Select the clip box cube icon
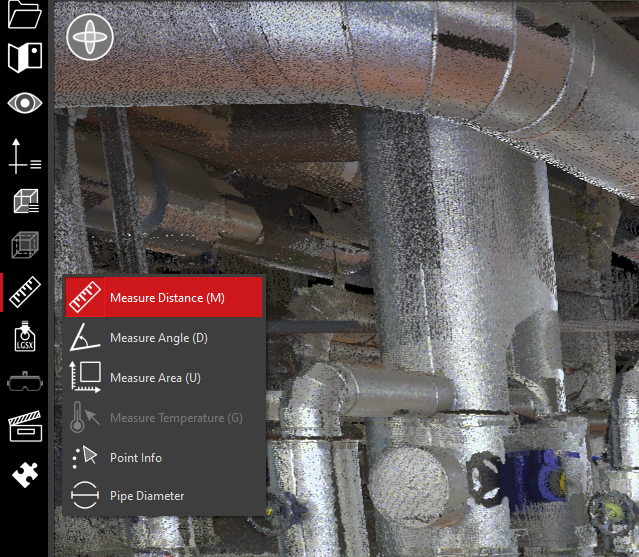 tap(24, 202)
